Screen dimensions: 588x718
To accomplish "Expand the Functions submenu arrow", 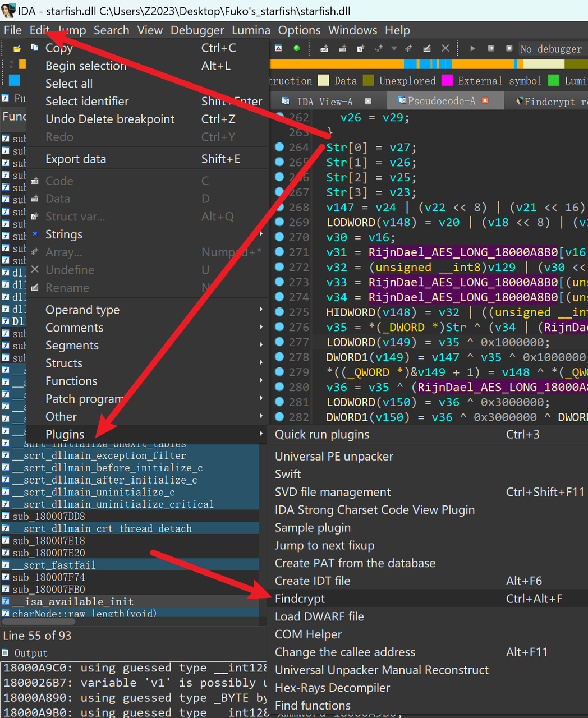I will point(261,380).
